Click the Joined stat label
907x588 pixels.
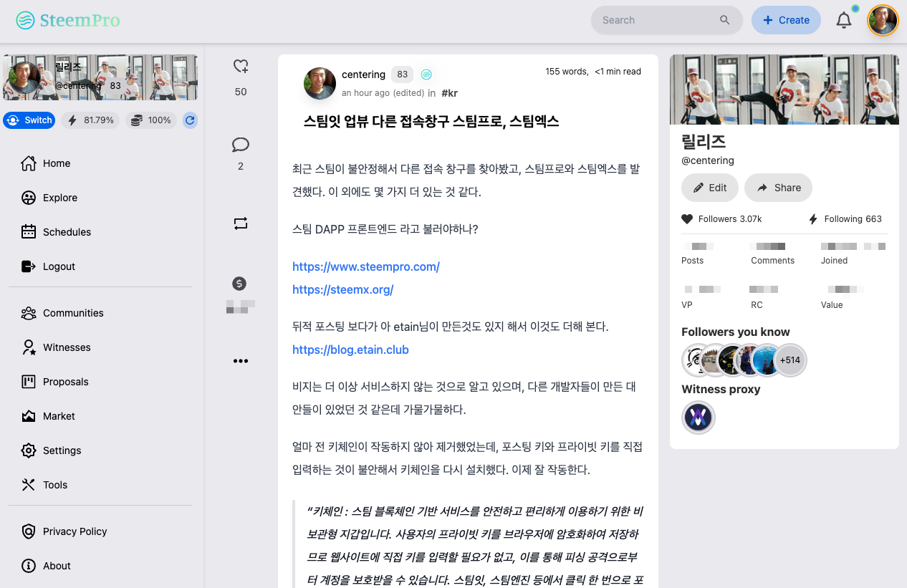[835, 261]
